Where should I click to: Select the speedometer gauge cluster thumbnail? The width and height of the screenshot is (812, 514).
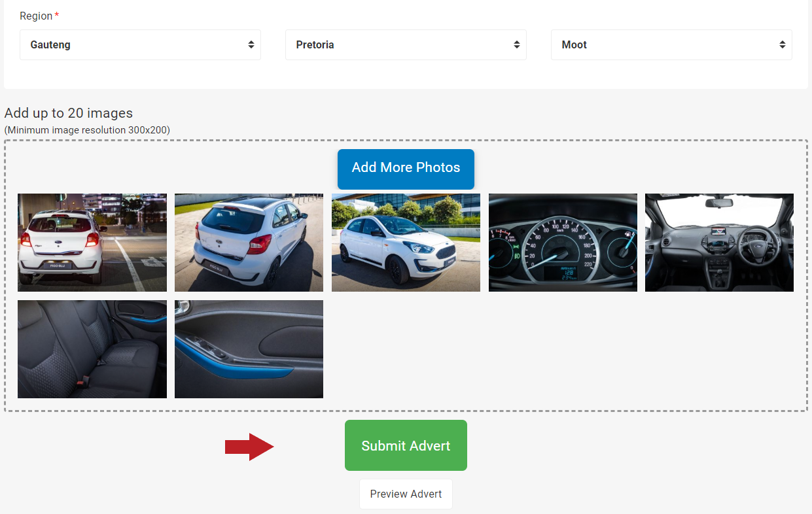(x=563, y=242)
